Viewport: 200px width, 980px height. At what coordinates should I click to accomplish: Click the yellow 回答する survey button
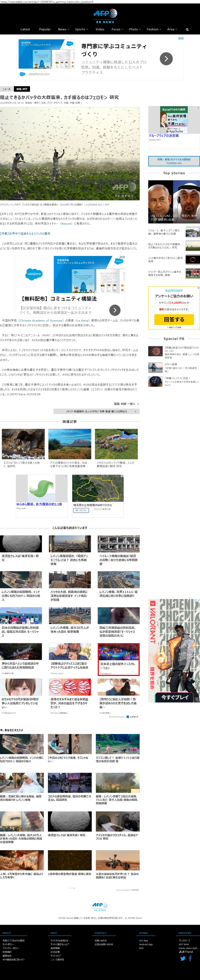[x=174, y=319]
